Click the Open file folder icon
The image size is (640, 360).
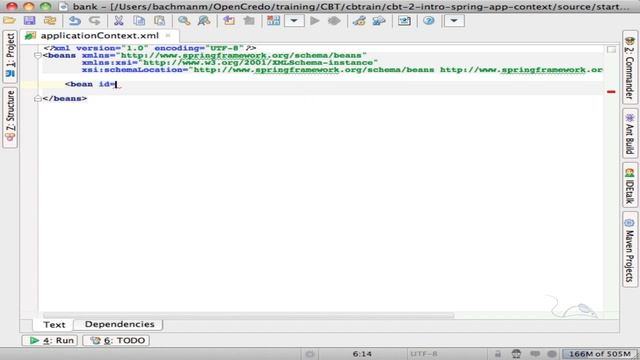coord(9,20)
